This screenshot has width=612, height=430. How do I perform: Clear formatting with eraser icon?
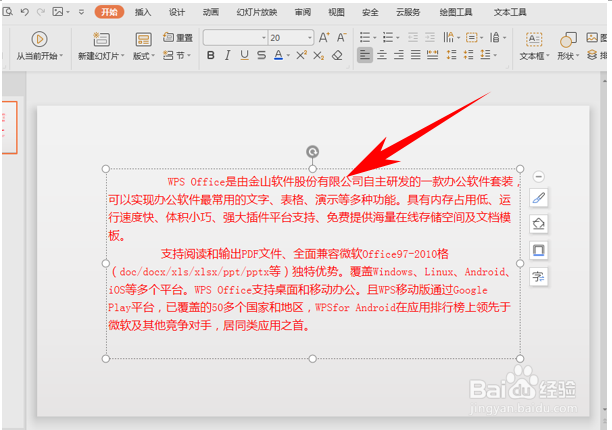(x=337, y=55)
